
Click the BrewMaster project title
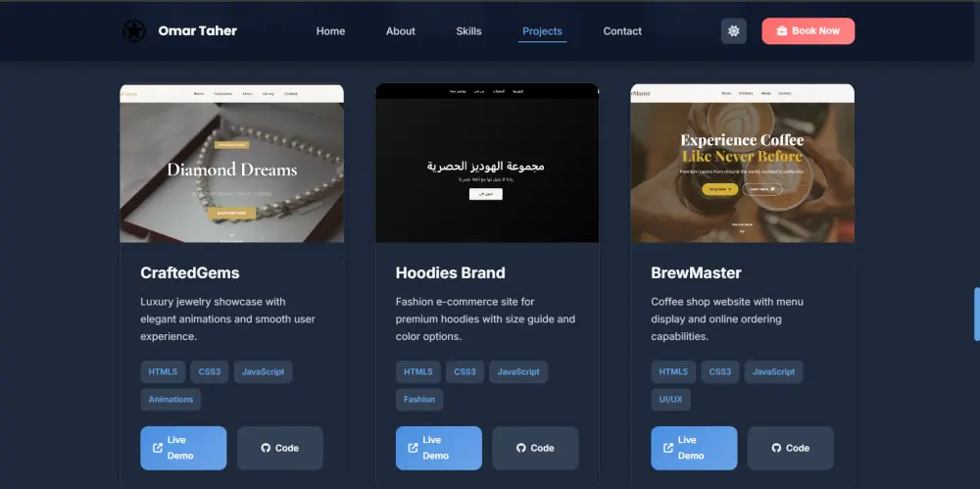[696, 272]
